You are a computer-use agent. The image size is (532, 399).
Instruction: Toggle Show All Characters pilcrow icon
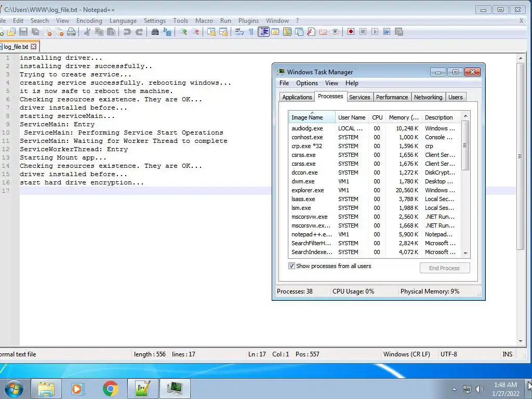click(x=251, y=32)
